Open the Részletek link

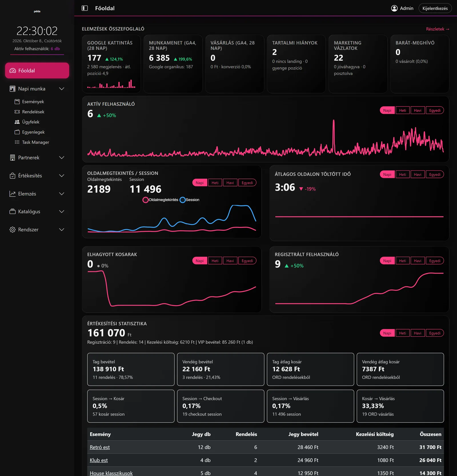438,29
